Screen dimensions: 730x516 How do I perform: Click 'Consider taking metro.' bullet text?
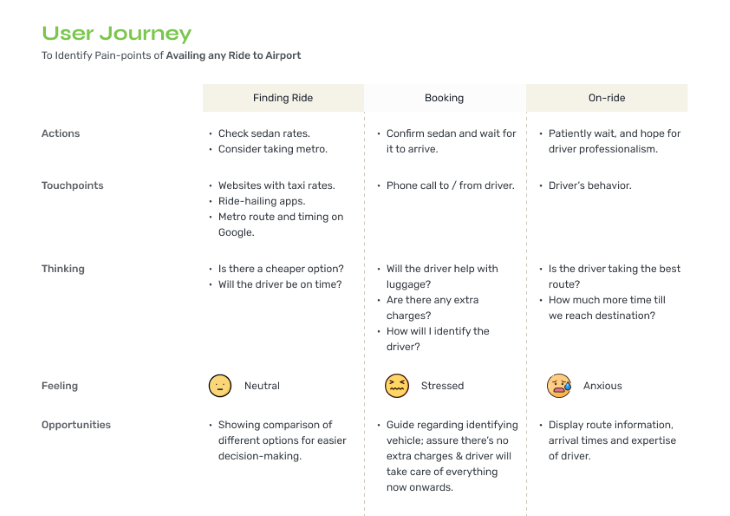pyautogui.click(x=273, y=149)
